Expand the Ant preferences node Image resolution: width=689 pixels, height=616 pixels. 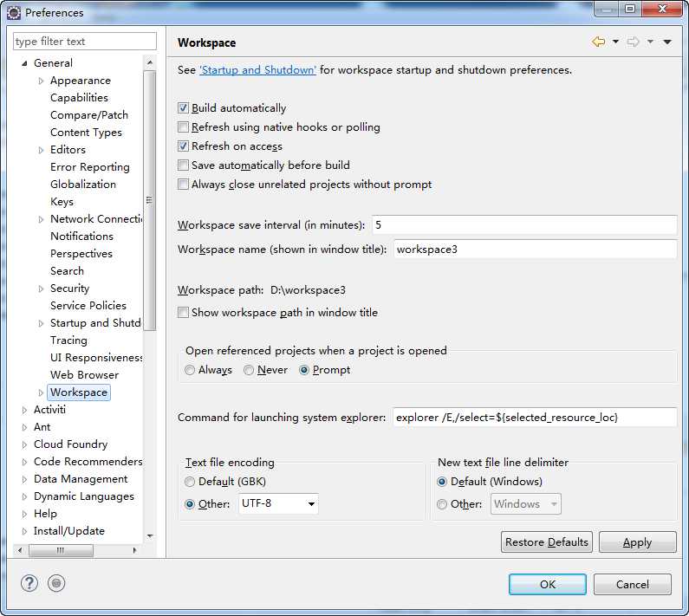(x=24, y=427)
